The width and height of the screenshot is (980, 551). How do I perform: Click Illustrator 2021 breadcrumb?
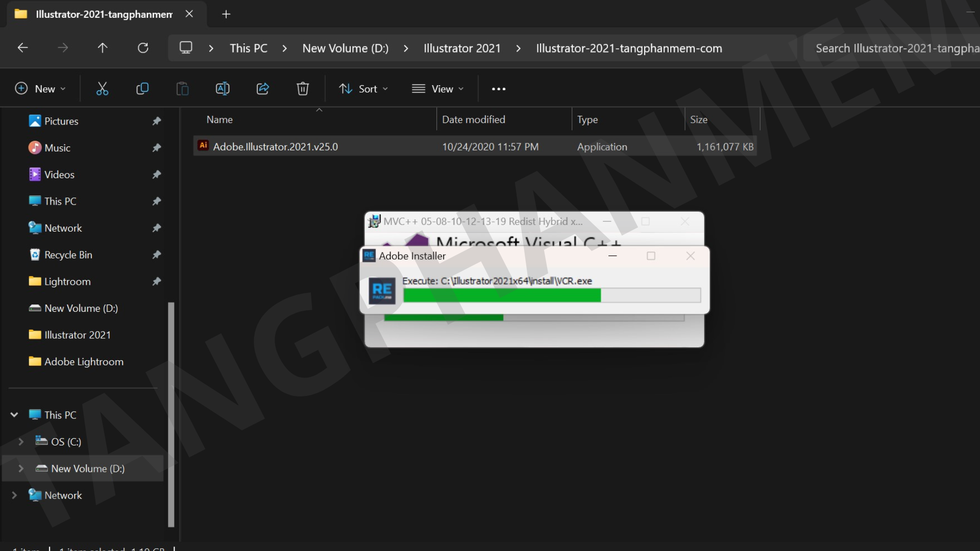point(462,48)
